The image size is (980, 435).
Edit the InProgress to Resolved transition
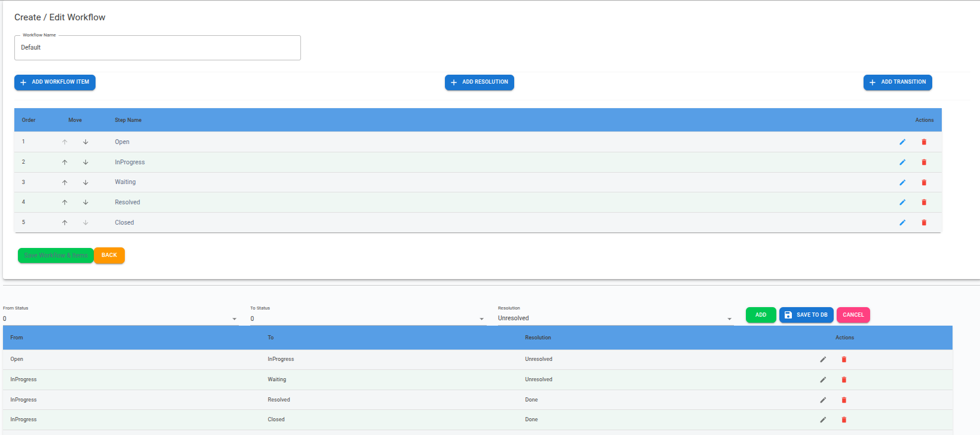click(823, 400)
